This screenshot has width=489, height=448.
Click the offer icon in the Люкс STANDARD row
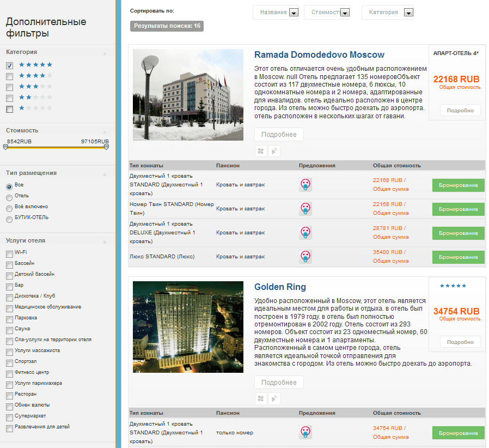[305, 256]
